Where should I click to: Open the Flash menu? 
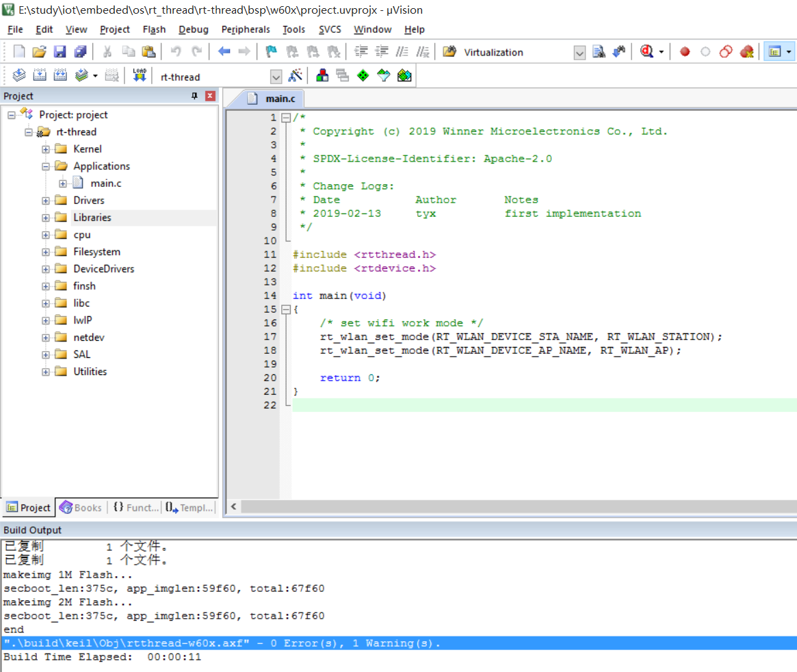click(154, 29)
